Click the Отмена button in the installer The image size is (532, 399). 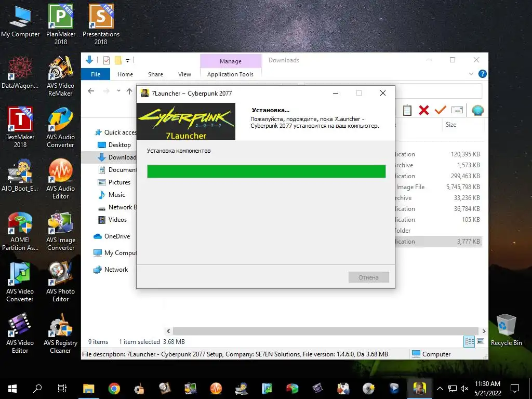click(368, 277)
